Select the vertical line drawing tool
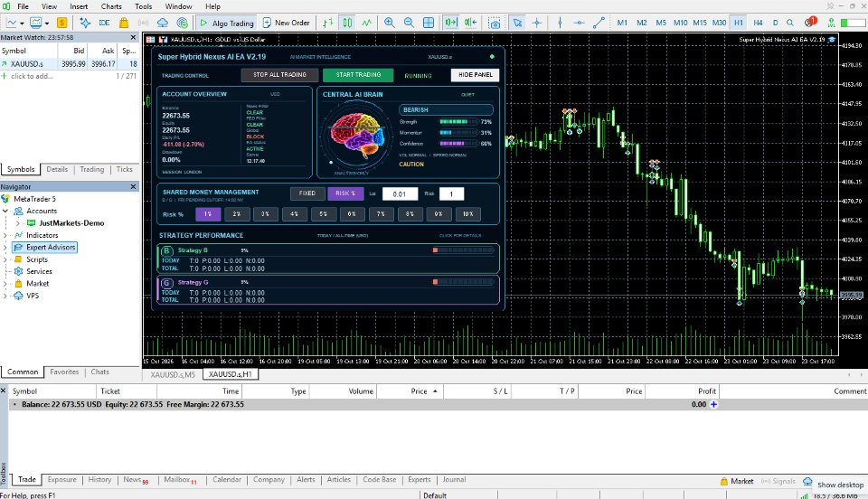 coord(560,23)
